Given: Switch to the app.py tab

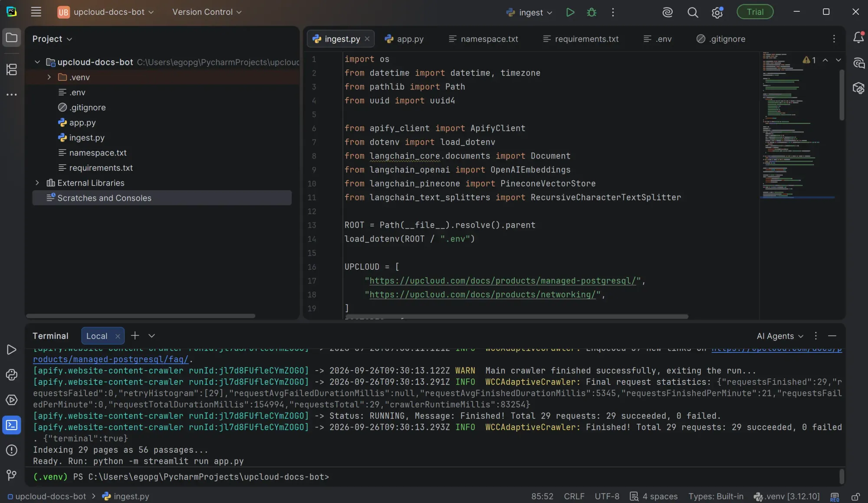Looking at the screenshot, I should [x=404, y=39].
